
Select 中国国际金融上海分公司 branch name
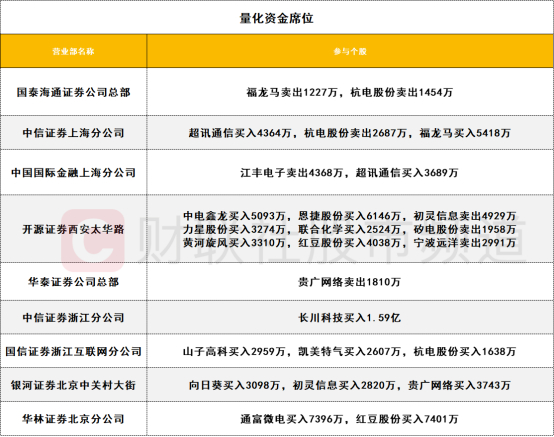coord(73,172)
